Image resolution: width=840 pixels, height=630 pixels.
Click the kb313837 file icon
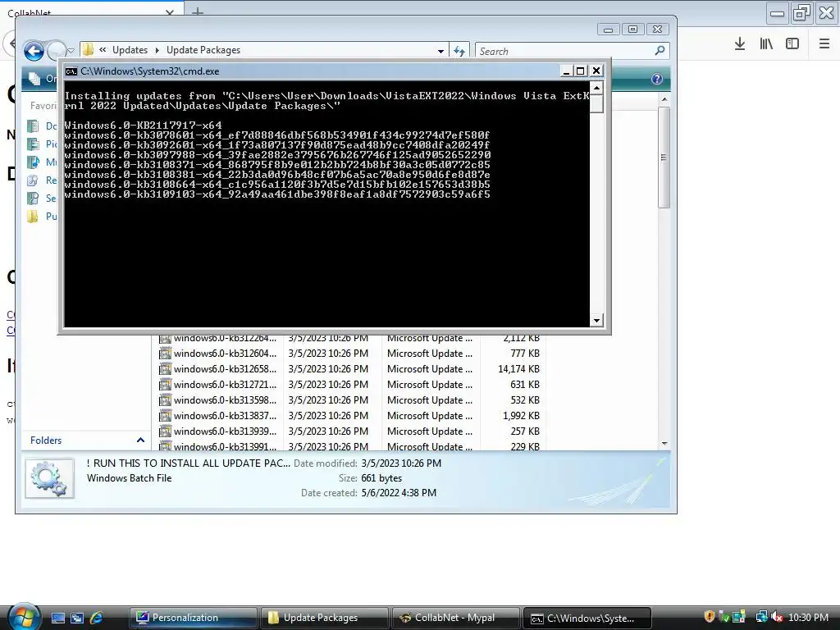point(165,416)
